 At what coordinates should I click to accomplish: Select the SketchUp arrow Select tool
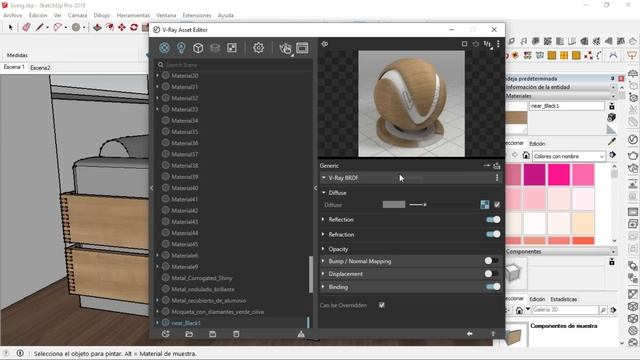tap(11, 27)
